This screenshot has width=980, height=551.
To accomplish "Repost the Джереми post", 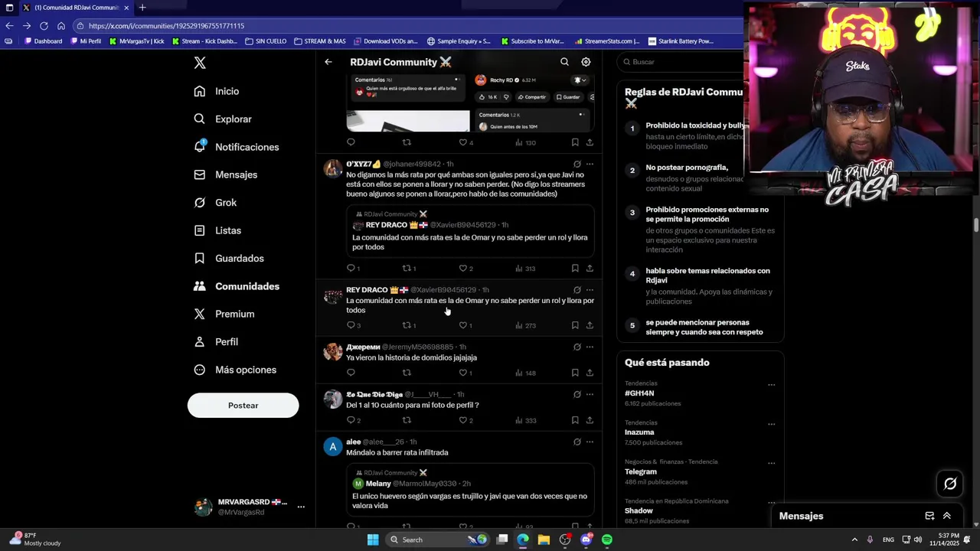I will point(407,373).
